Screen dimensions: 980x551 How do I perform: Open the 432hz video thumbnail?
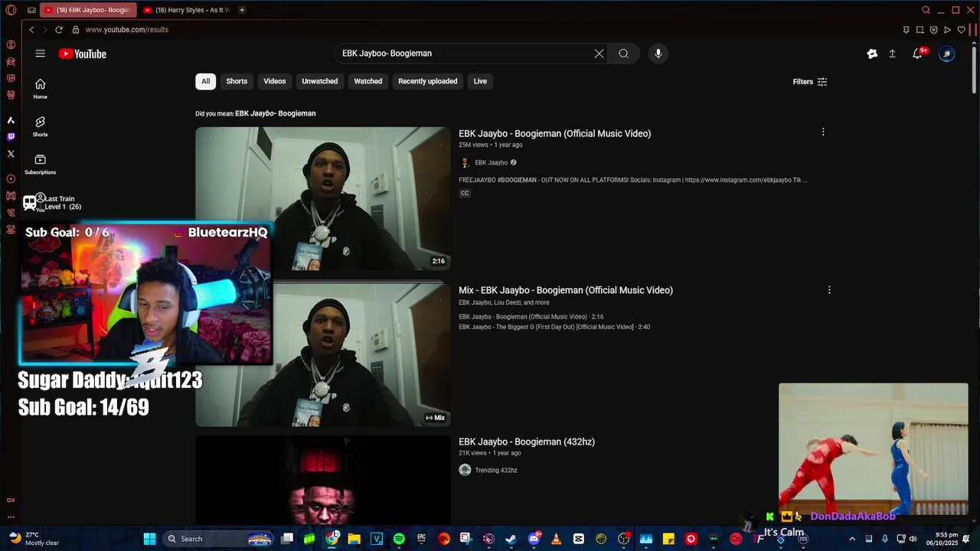(322, 480)
